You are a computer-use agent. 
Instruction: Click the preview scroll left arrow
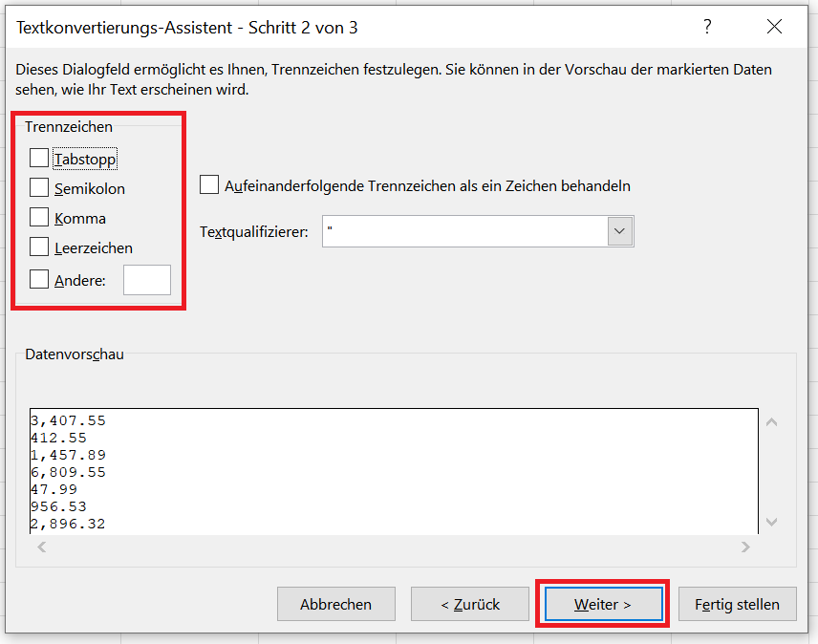(x=42, y=547)
